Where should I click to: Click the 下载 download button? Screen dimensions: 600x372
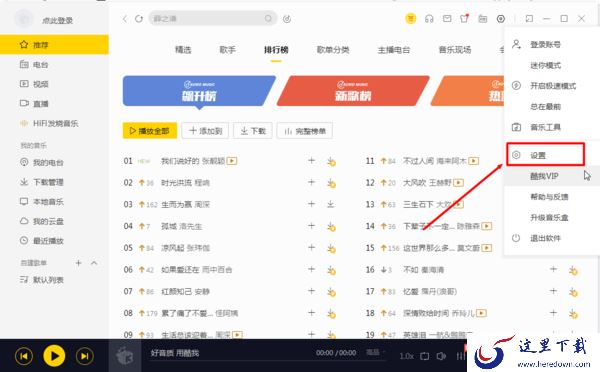click(x=253, y=131)
